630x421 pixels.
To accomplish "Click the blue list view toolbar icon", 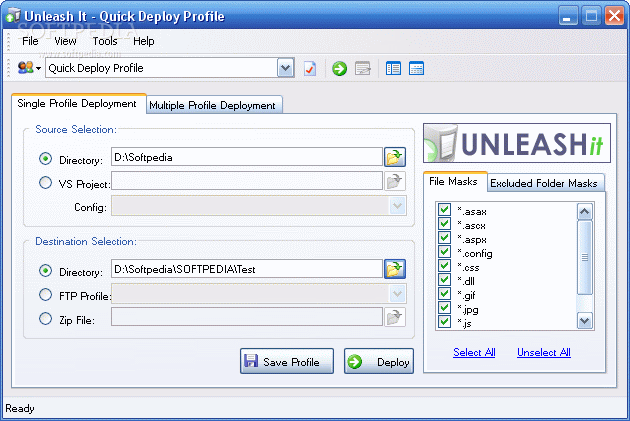I will pos(393,68).
